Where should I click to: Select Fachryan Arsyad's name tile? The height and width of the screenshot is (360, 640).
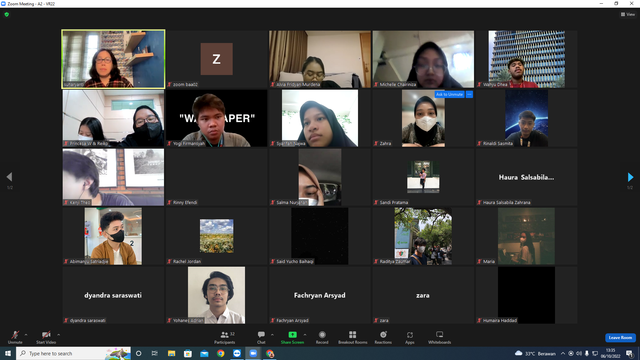click(x=320, y=295)
